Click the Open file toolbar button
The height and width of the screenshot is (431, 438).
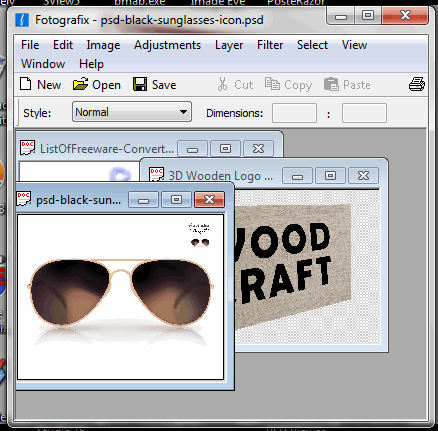(97, 85)
